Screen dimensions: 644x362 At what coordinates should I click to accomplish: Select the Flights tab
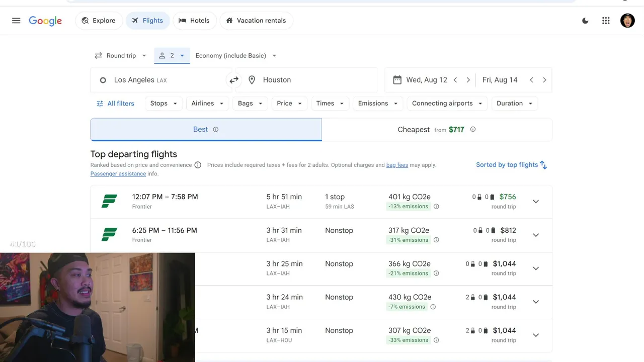[x=148, y=21]
